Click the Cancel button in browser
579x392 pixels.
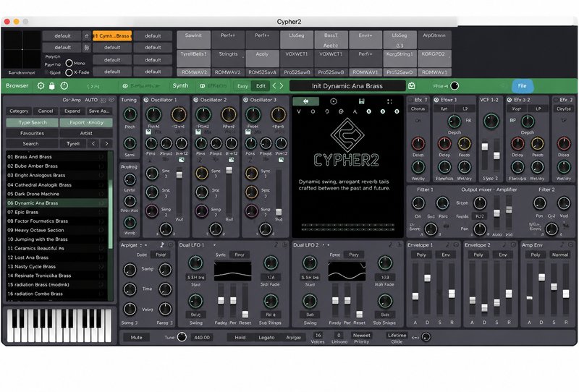(46, 111)
